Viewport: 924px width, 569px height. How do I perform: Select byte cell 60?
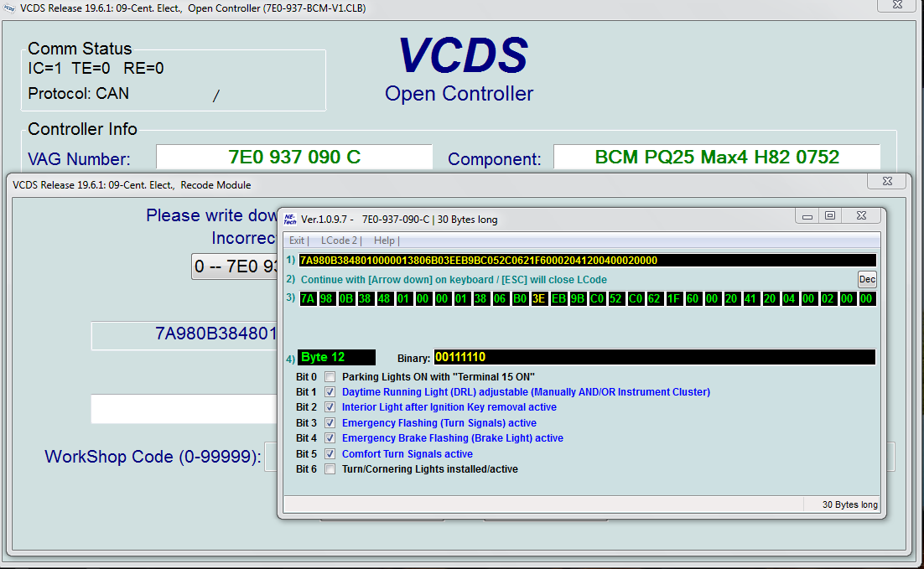[693, 298]
